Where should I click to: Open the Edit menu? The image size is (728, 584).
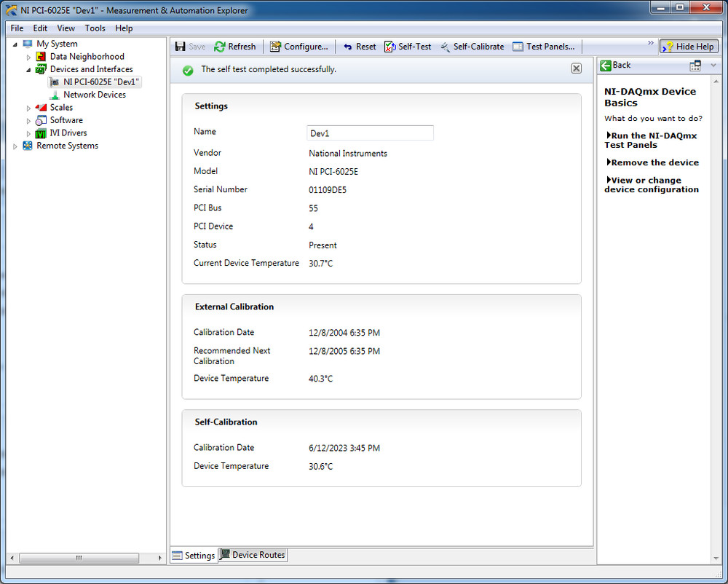tap(40, 28)
